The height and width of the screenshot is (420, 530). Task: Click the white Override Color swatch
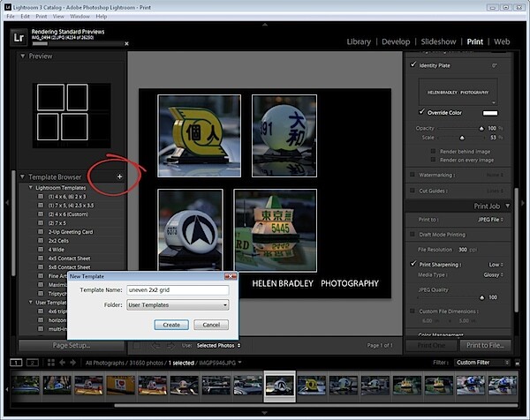[x=490, y=113]
